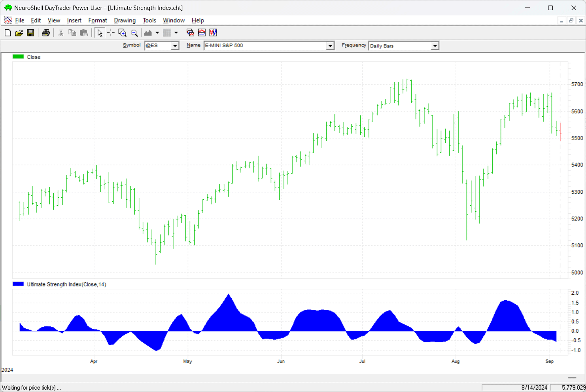Click the E-MINI S&P 500 name field
The image size is (586, 392).
[x=265, y=46]
